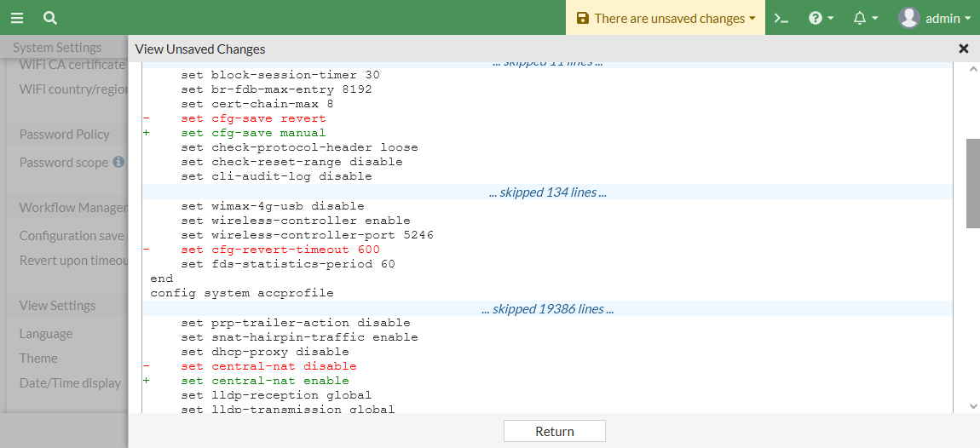
Task: Select the System Settings heading
Action: tap(57, 48)
